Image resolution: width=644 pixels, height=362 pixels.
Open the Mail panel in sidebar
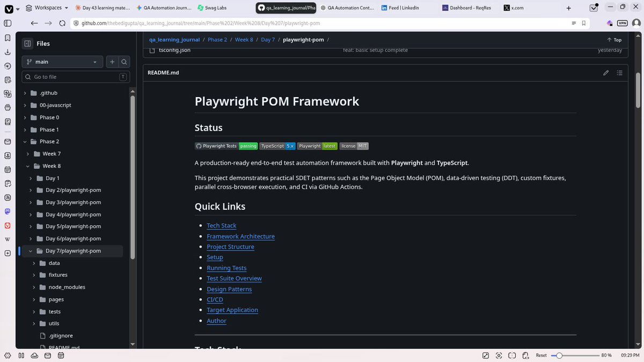click(x=8, y=142)
